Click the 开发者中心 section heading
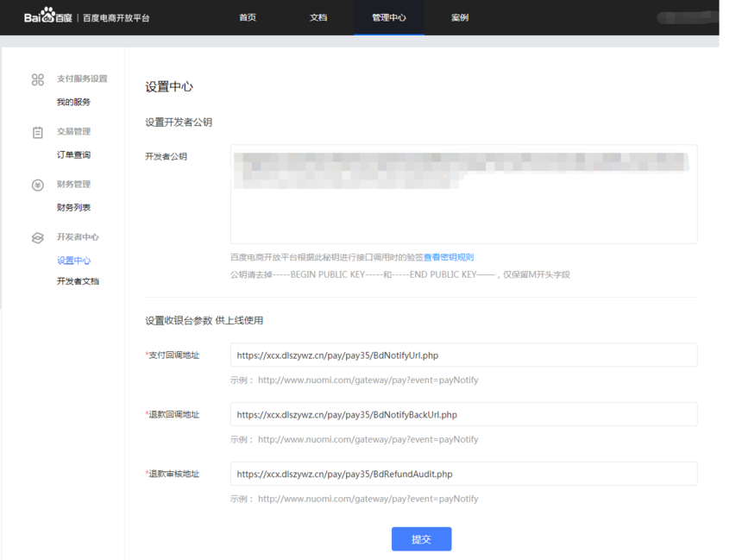 [x=78, y=236]
